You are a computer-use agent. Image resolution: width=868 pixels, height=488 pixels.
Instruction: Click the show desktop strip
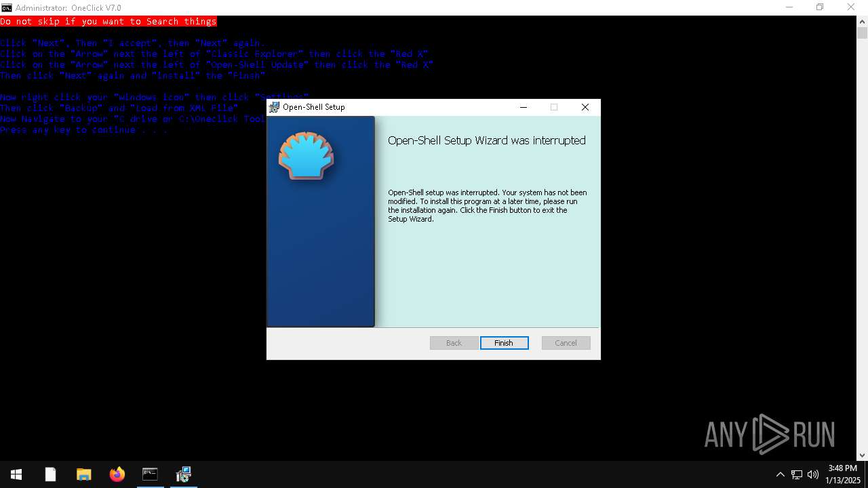tap(866, 474)
